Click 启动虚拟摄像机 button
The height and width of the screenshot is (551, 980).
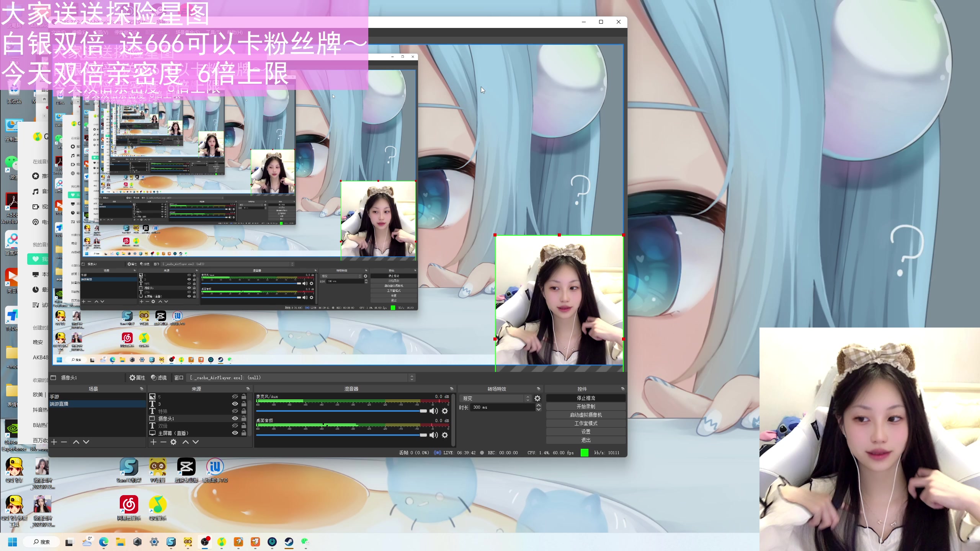click(x=586, y=415)
